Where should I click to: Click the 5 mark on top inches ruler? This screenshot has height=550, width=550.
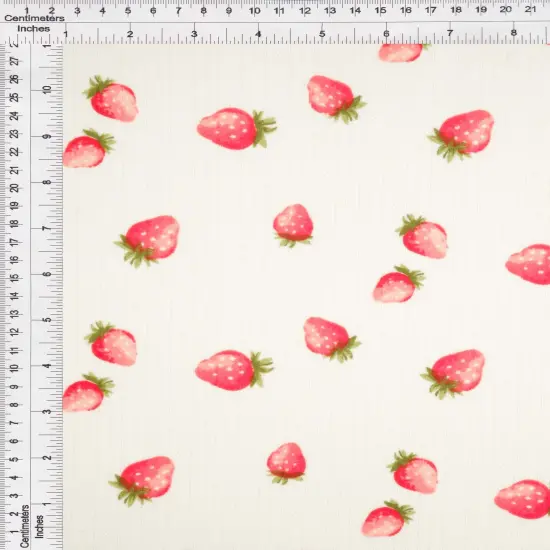point(322,34)
